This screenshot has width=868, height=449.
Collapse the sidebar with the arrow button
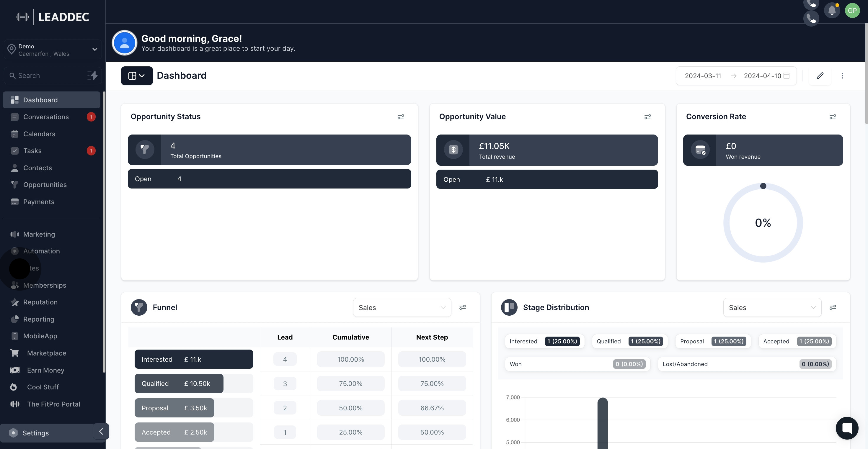[x=101, y=432]
